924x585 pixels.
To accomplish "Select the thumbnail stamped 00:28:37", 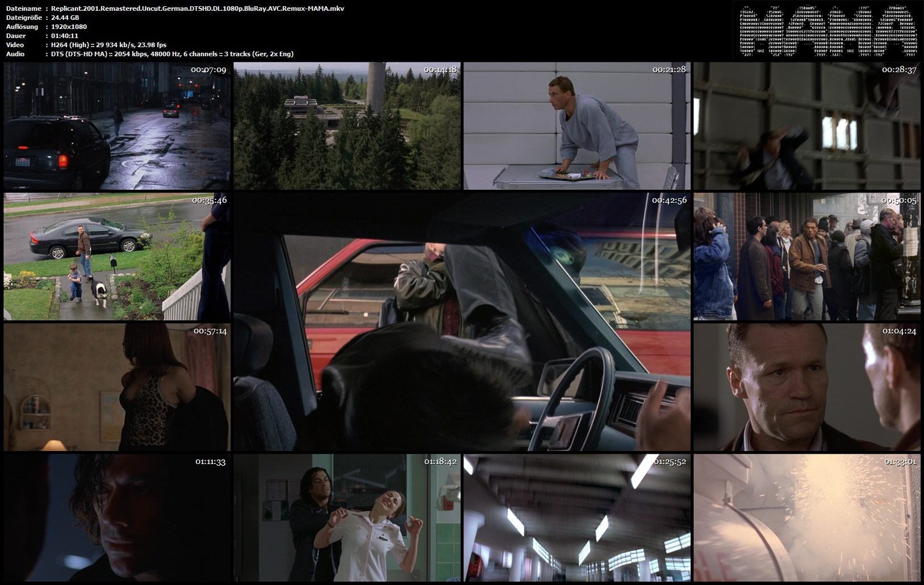I will point(807,126).
